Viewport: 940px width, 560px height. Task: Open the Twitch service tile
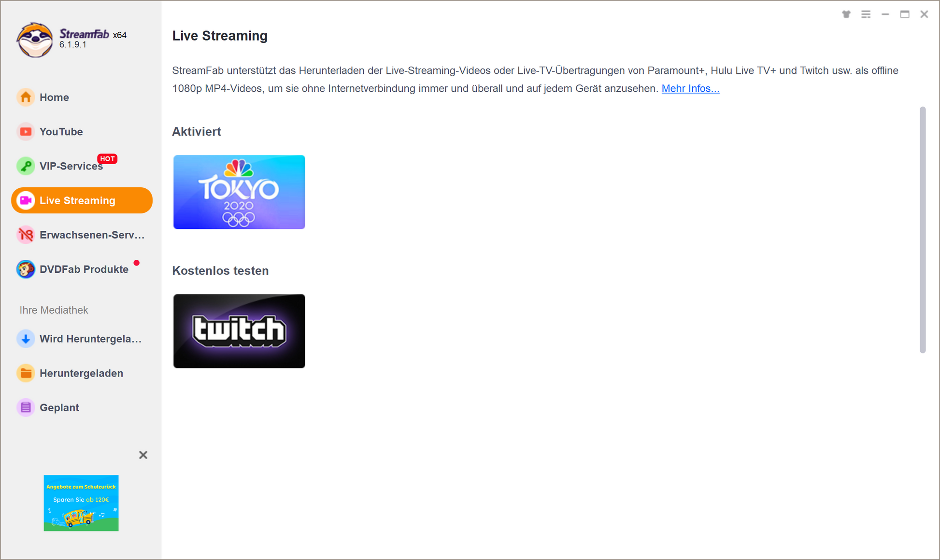click(x=239, y=331)
